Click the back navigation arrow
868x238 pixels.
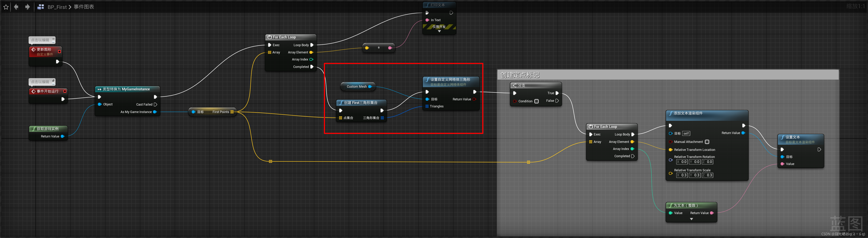[16, 7]
